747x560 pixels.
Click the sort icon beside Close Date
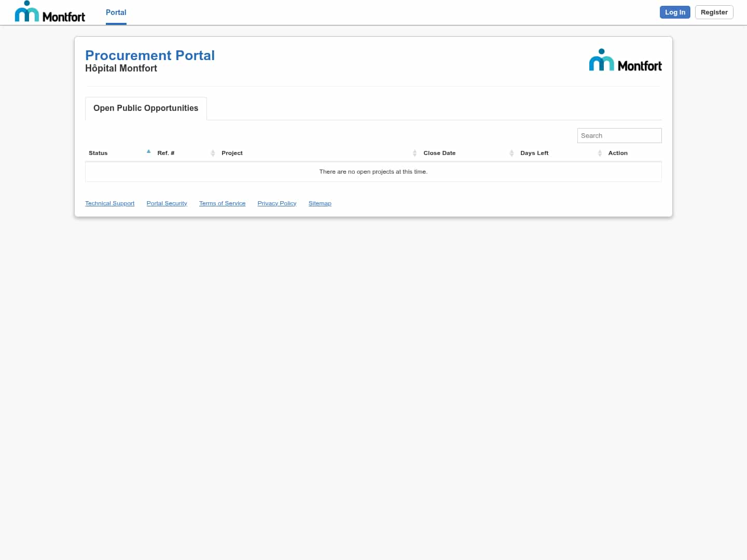(x=511, y=153)
